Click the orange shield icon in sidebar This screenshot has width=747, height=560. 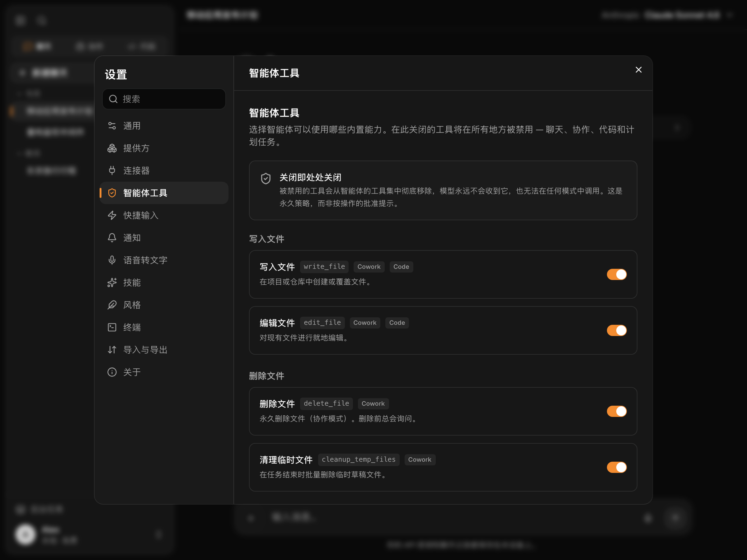112,193
